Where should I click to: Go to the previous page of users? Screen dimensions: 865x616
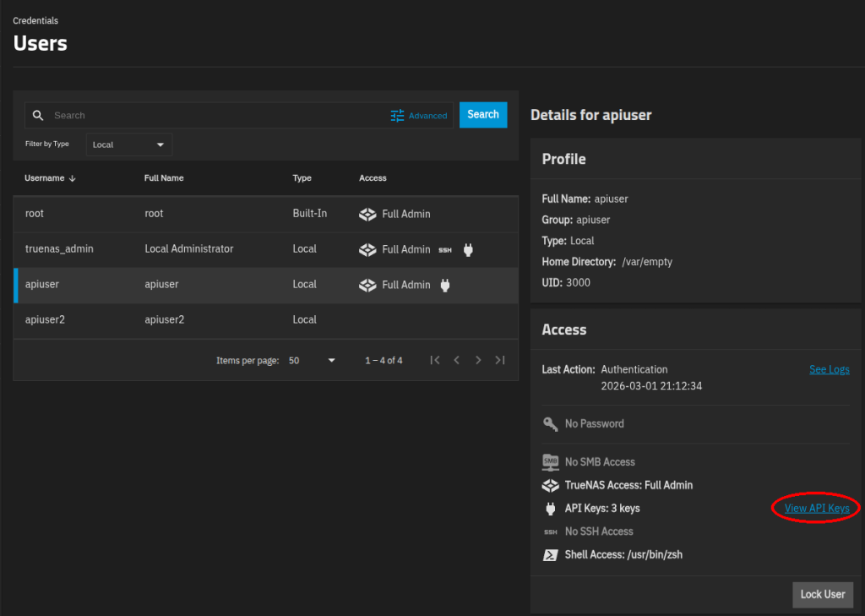[x=456, y=360]
